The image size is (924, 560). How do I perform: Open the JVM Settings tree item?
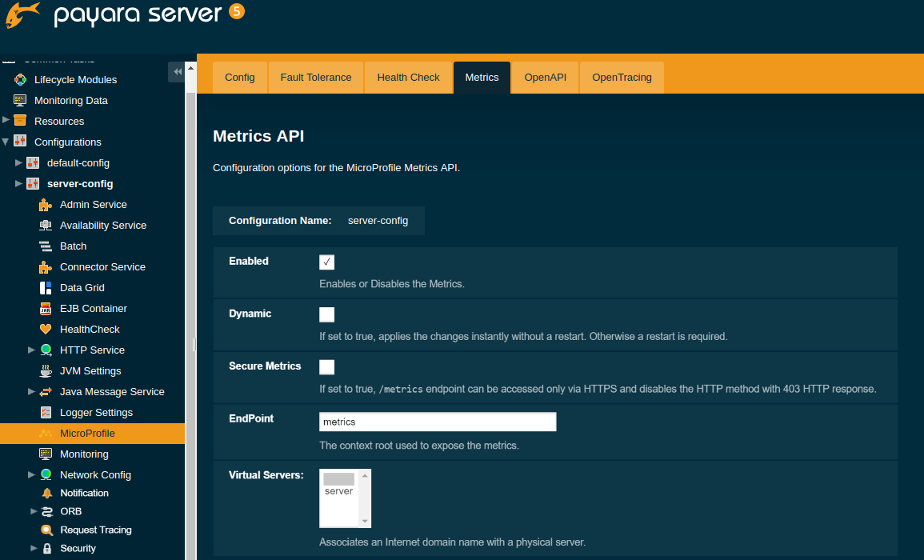click(90, 370)
